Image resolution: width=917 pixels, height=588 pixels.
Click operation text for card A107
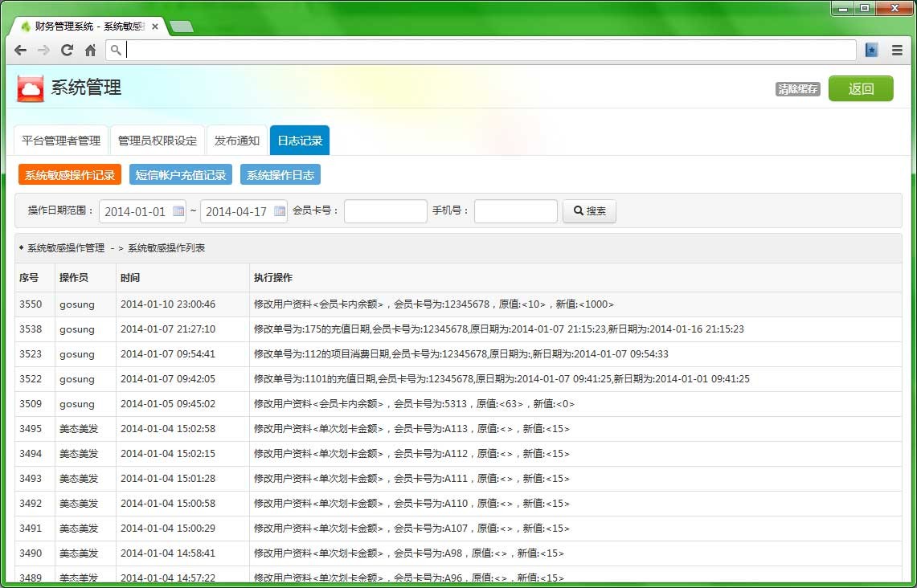pos(411,529)
